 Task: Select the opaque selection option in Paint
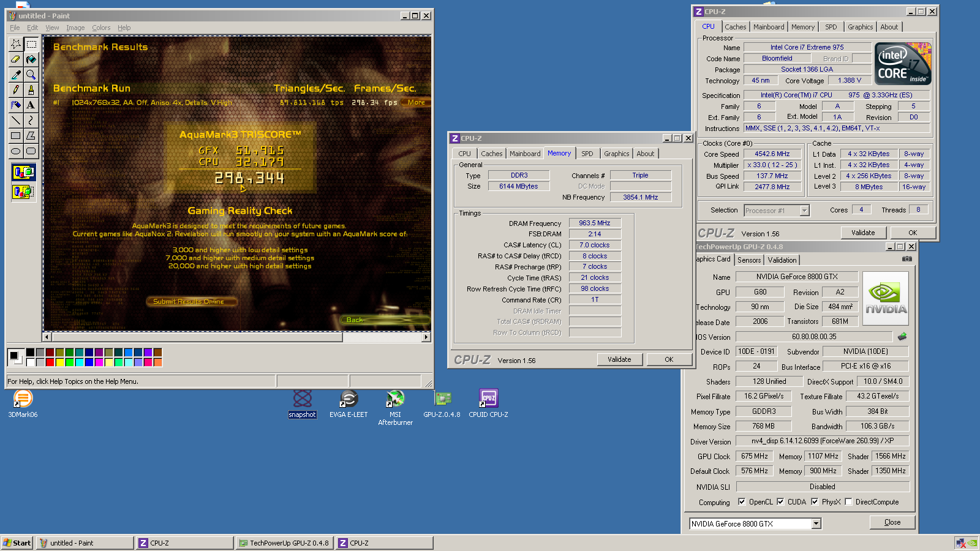click(x=23, y=173)
